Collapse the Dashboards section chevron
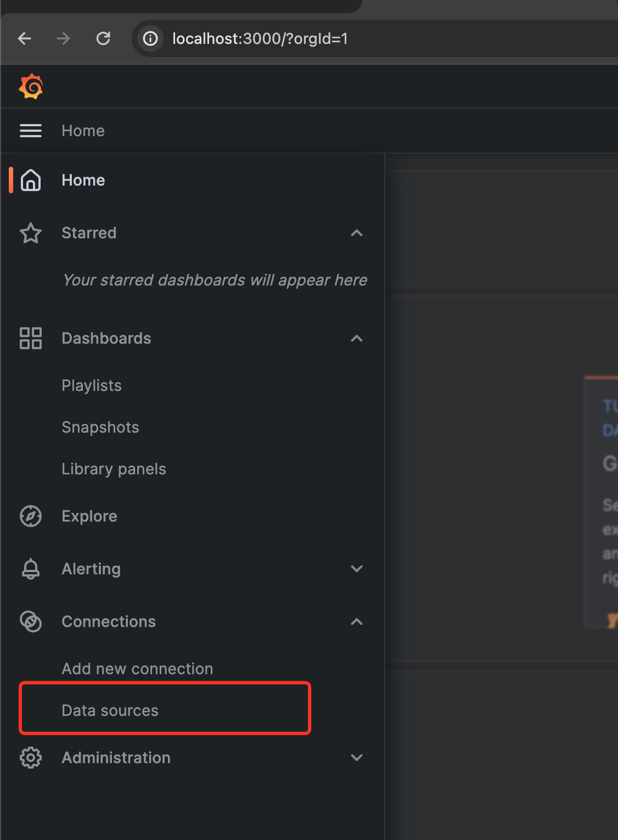Viewport: 618px width, 840px height. [x=357, y=338]
